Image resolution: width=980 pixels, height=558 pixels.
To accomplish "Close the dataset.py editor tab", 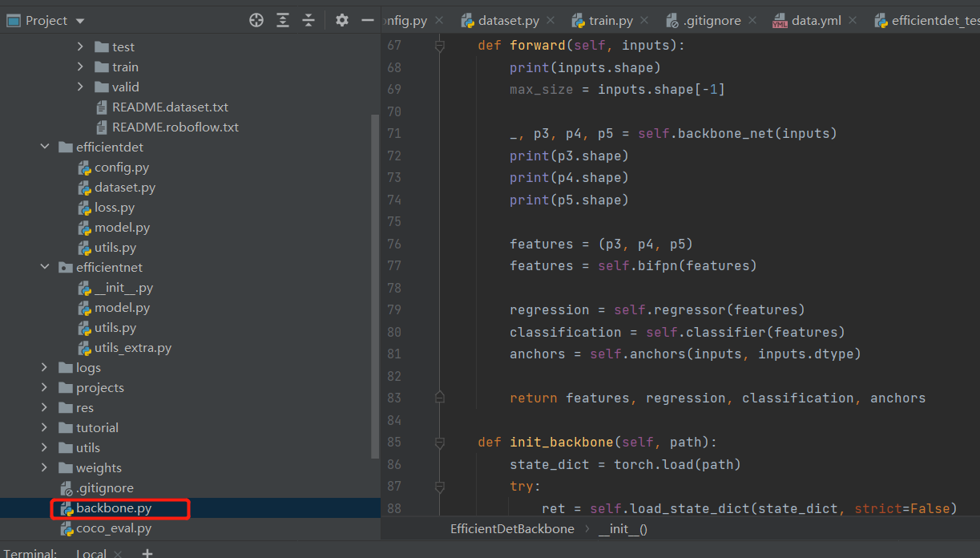I will [x=550, y=21].
